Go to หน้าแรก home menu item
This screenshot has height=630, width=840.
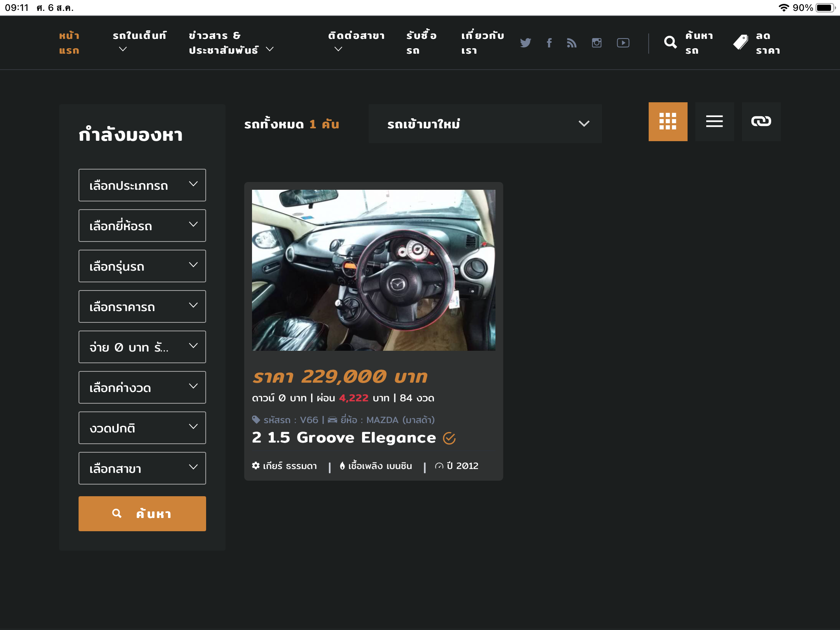69,43
